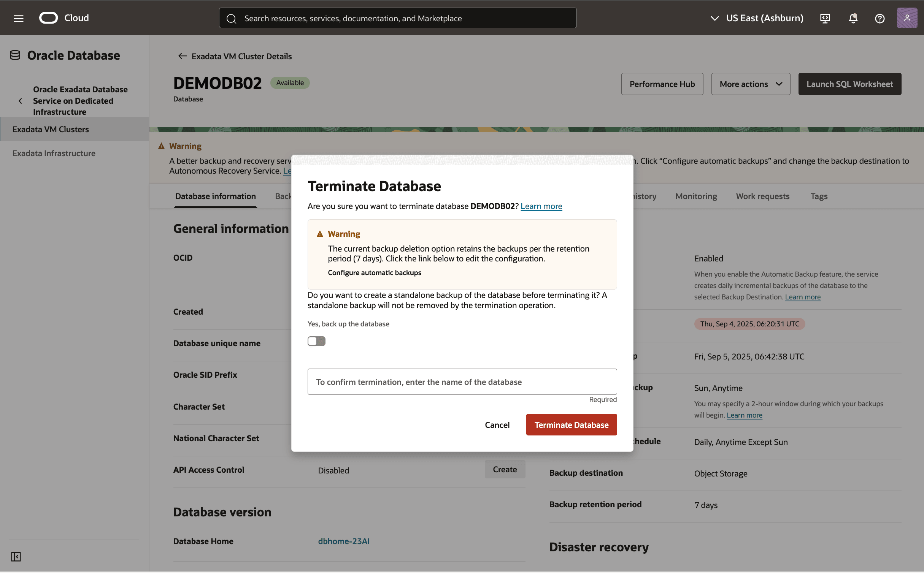Open the hamburger navigation menu
The image size is (924, 573).
[18, 18]
